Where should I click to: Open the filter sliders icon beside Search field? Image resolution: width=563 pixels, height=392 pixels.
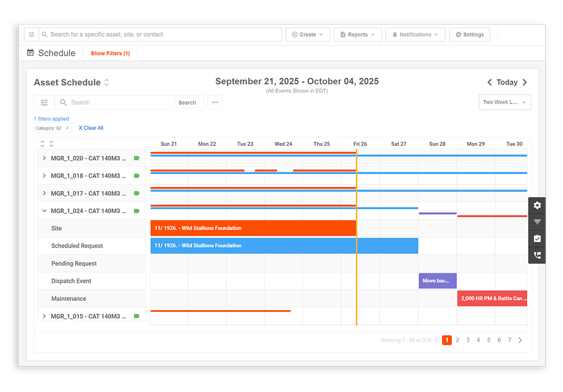[44, 102]
